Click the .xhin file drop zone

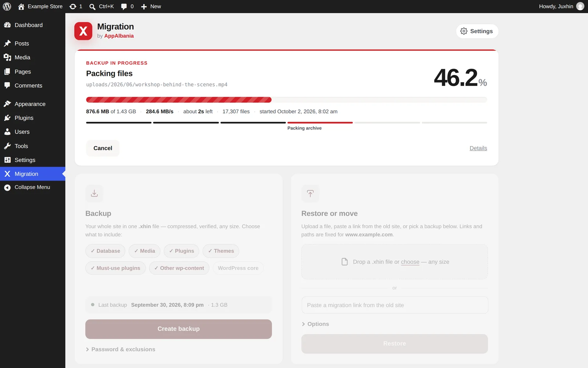(395, 262)
